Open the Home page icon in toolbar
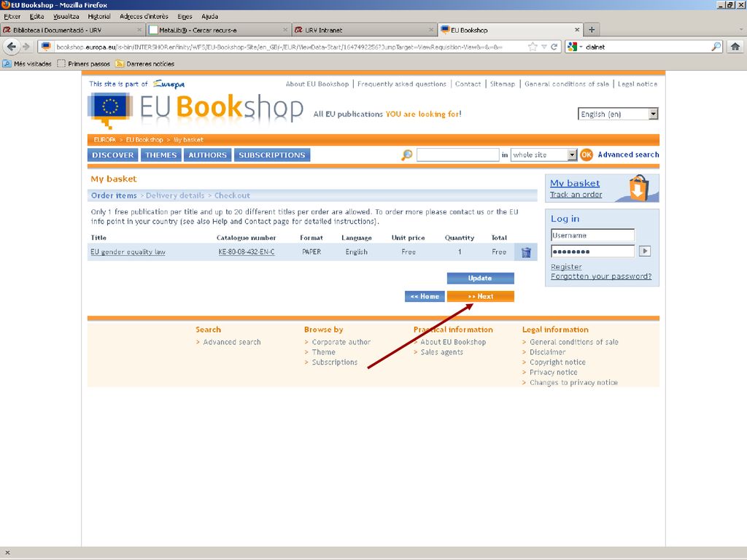This screenshot has width=747, height=560. pos(735,46)
